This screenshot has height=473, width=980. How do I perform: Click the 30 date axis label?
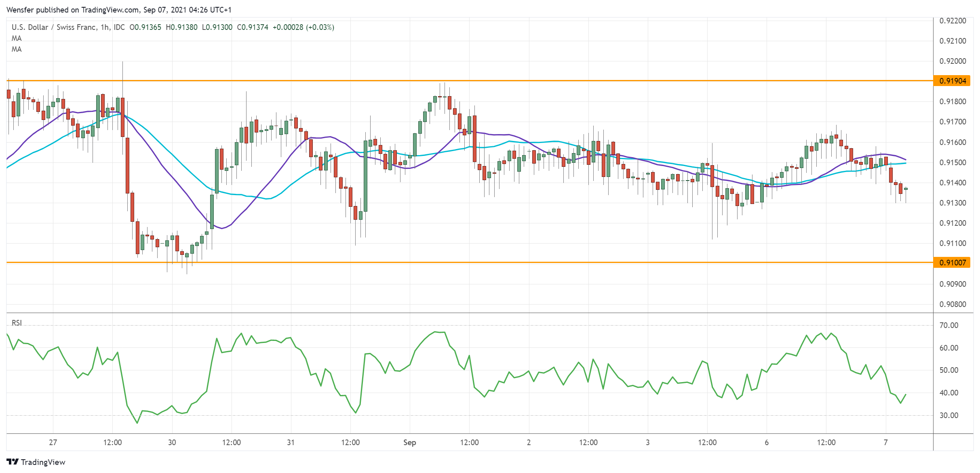[x=172, y=442]
